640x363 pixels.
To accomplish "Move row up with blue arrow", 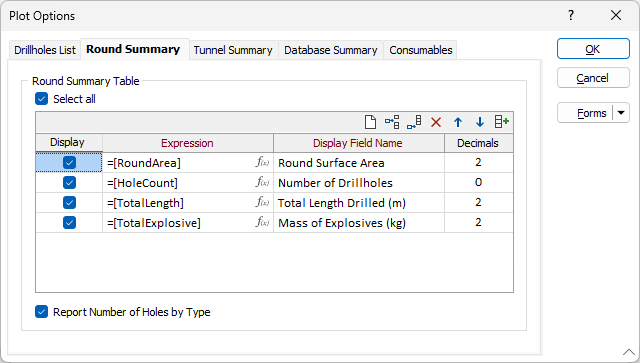I will click(x=458, y=122).
